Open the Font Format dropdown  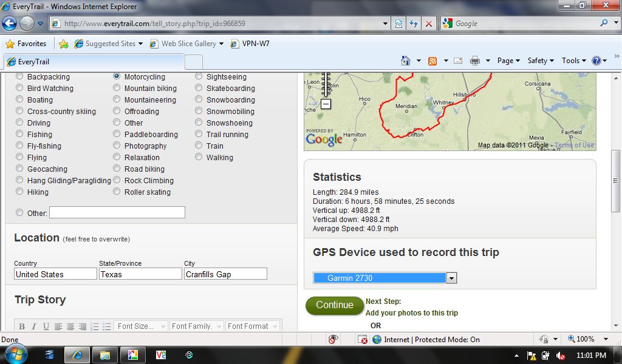tap(253, 326)
